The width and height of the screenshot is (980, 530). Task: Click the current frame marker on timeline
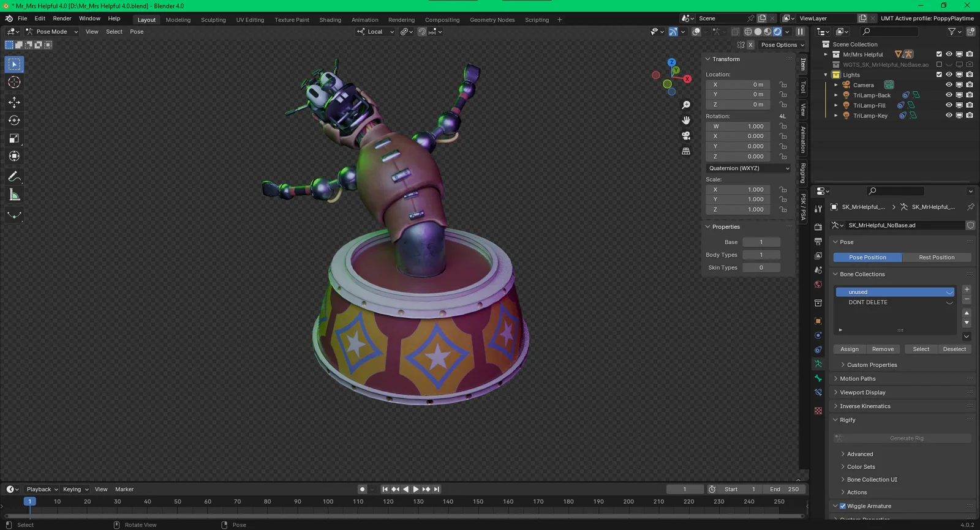tap(29, 501)
